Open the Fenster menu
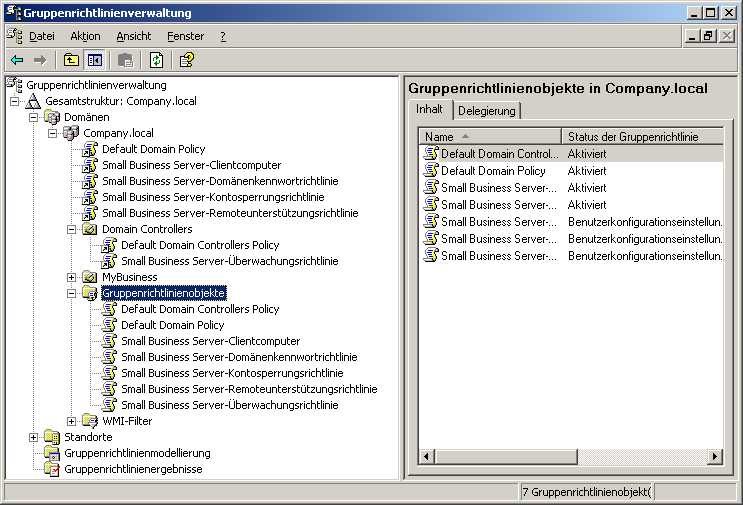Image resolution: width=743 pixels, height=505 pixels. pos(185,36)
